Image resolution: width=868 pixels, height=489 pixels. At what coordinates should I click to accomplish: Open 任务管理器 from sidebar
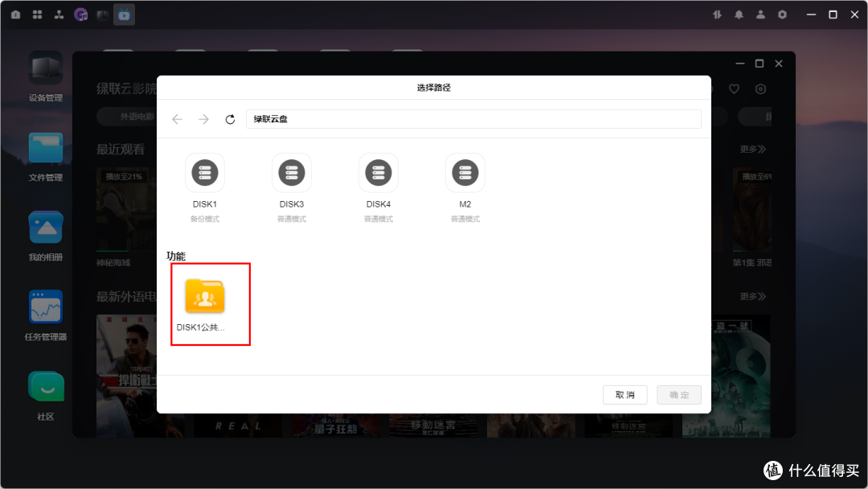(45, 315)
